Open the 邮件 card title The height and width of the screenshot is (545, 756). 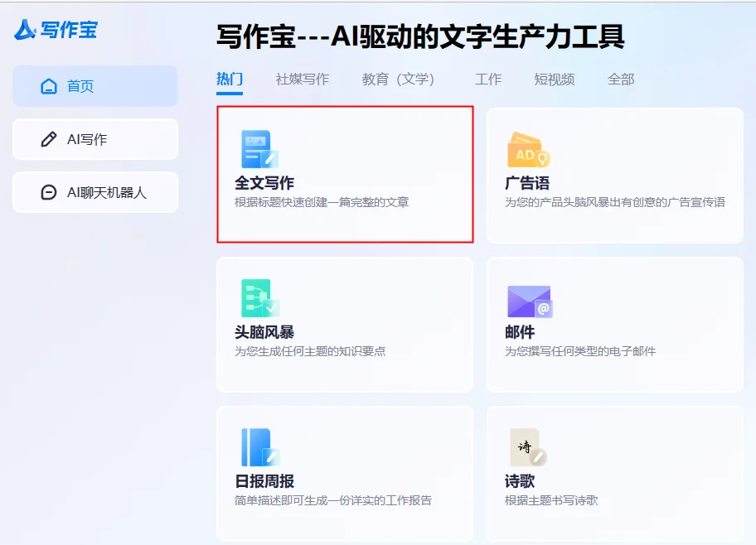click(x=520, y=332)
